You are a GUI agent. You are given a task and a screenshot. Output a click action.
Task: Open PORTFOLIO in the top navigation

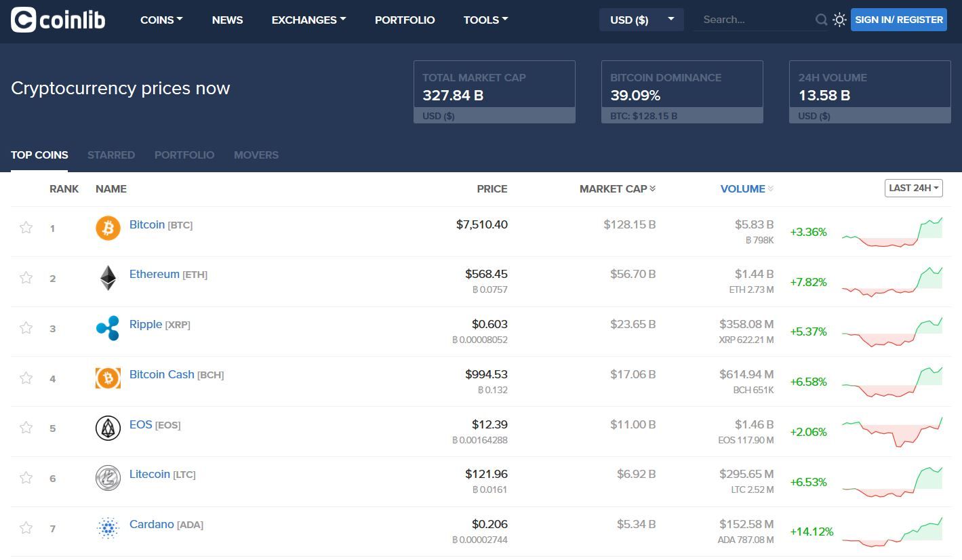coord(405,20)
